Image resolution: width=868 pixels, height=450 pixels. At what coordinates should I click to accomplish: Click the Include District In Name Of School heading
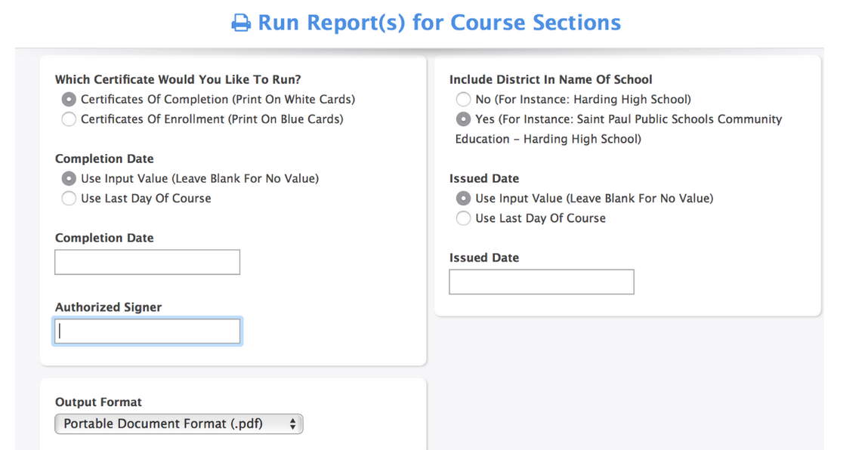[551, 79]
